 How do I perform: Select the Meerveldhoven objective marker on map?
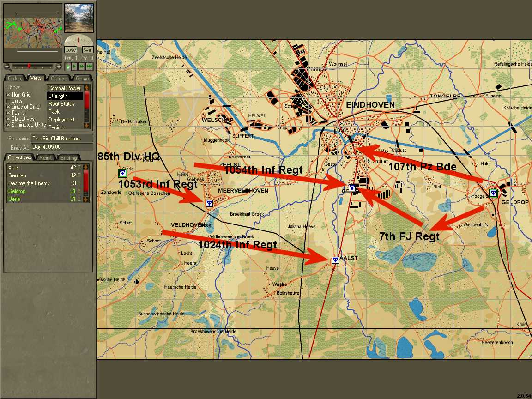pos(209,203)
